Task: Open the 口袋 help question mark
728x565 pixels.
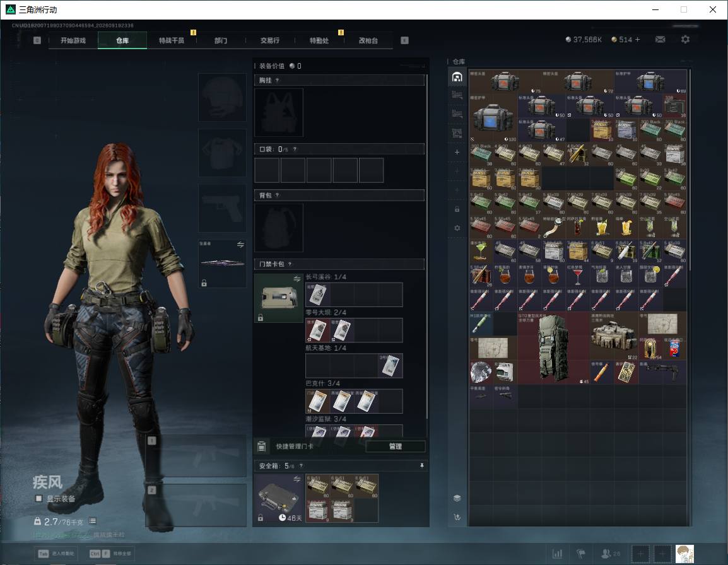Action: click(x=295, y=149)
